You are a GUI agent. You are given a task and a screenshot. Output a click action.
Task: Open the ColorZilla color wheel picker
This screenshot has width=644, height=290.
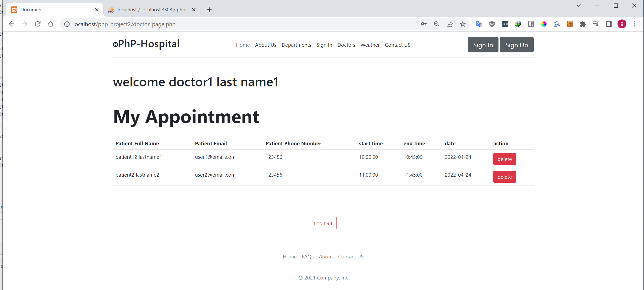coord(544,24)
